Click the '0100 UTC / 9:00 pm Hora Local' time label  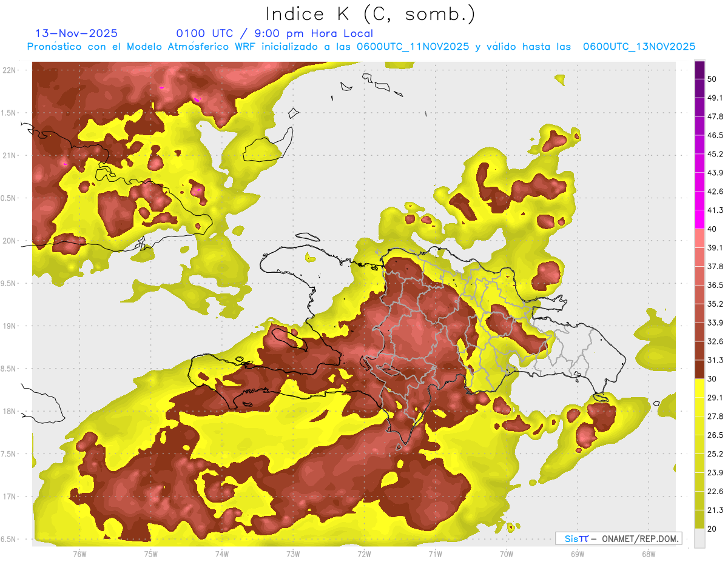274,33
